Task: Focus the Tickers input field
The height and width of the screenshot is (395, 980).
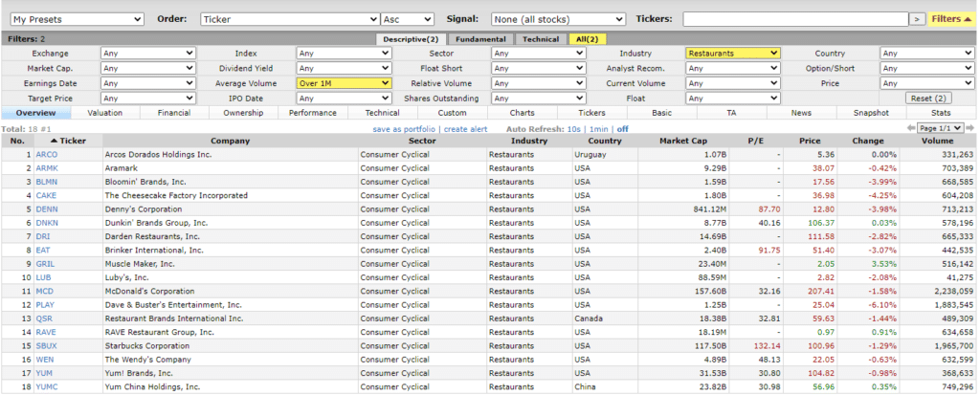Action: pos(795,19)
